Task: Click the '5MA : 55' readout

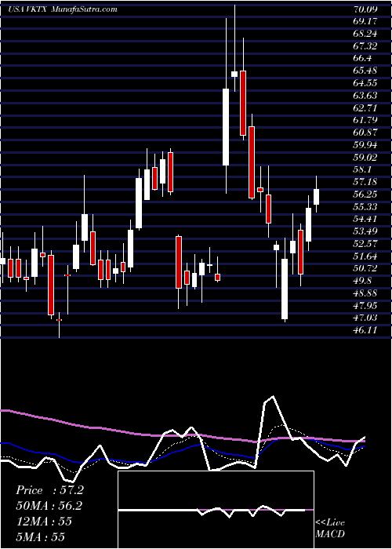Action: tap(40, 536)
